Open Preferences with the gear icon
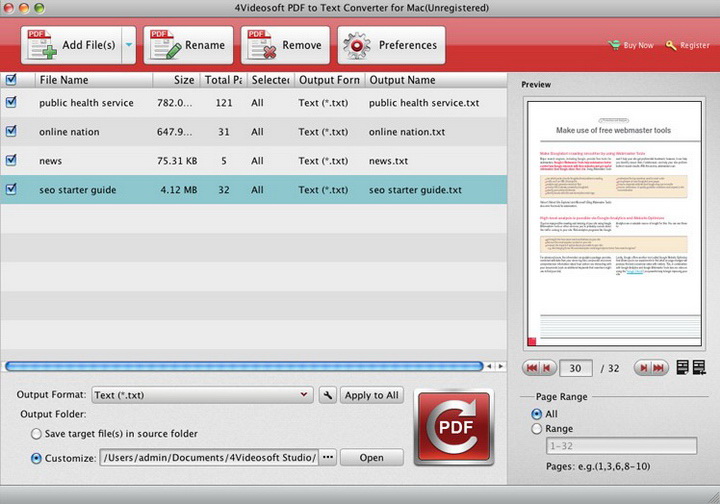Viewport: 720px width, 504px height. [x=391, y=45]
